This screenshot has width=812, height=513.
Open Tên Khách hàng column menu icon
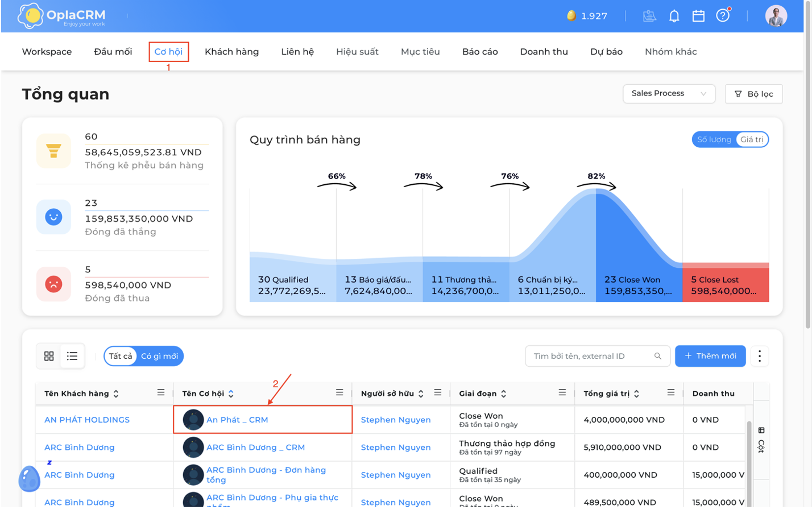pos(161,392)
